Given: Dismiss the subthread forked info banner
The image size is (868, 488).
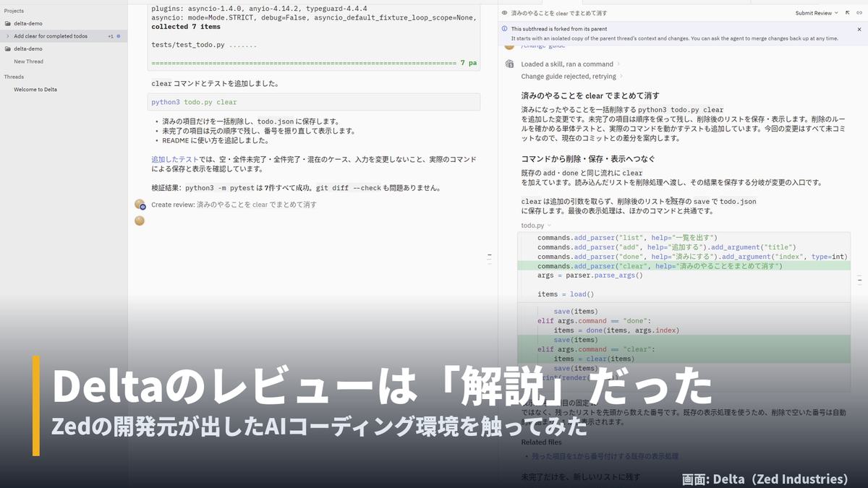Looking at the screenshot, I should pos(859,29).
